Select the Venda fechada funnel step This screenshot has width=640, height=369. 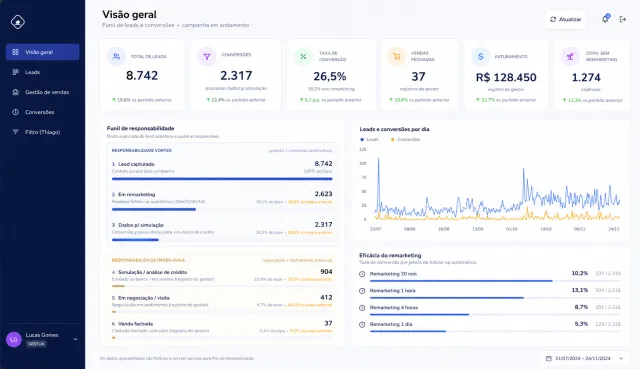coord(222,330)
